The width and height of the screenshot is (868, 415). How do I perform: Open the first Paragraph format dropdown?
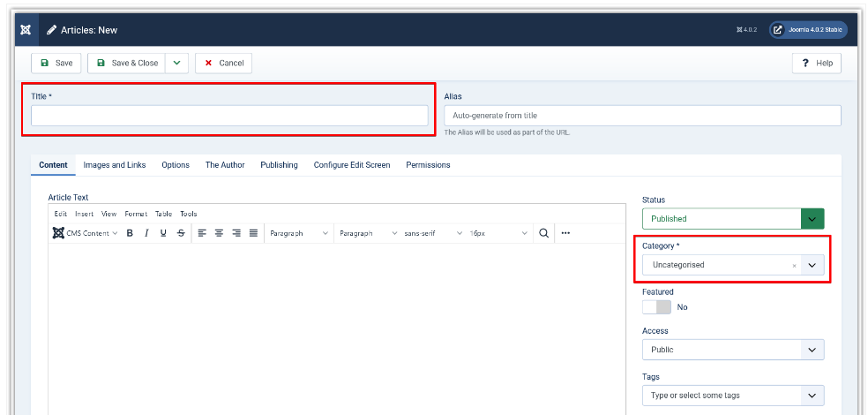pyautogui.click(x=299, y=233)
